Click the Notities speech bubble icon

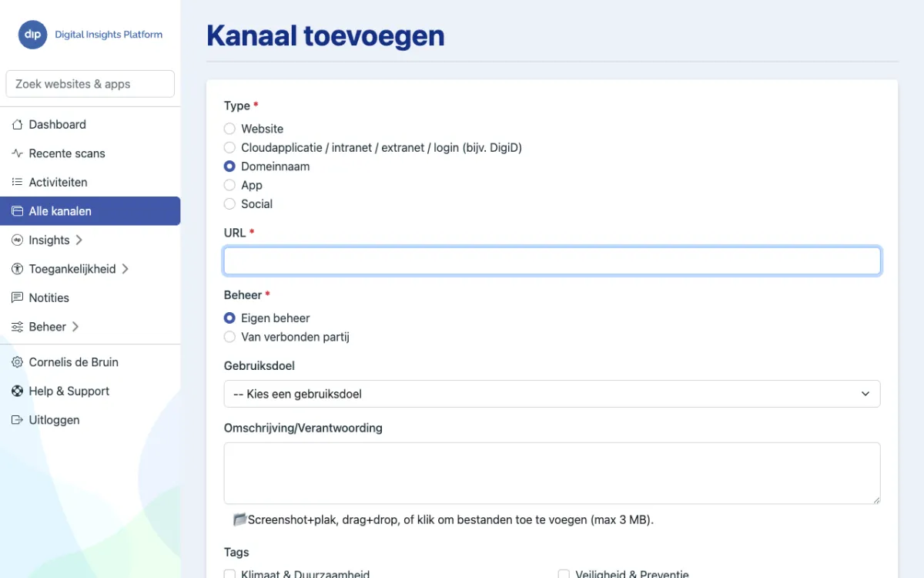(17, 297)
